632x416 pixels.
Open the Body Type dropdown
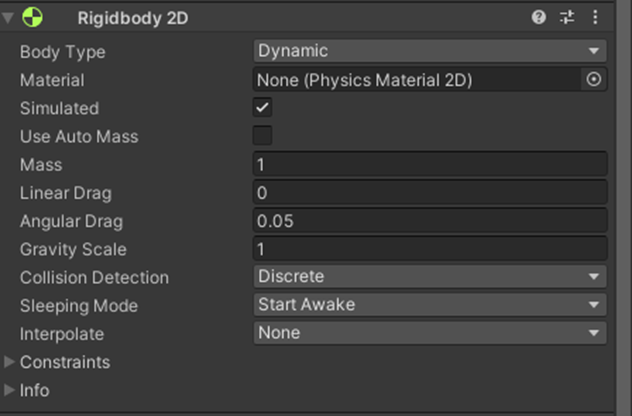coord(430,51)
